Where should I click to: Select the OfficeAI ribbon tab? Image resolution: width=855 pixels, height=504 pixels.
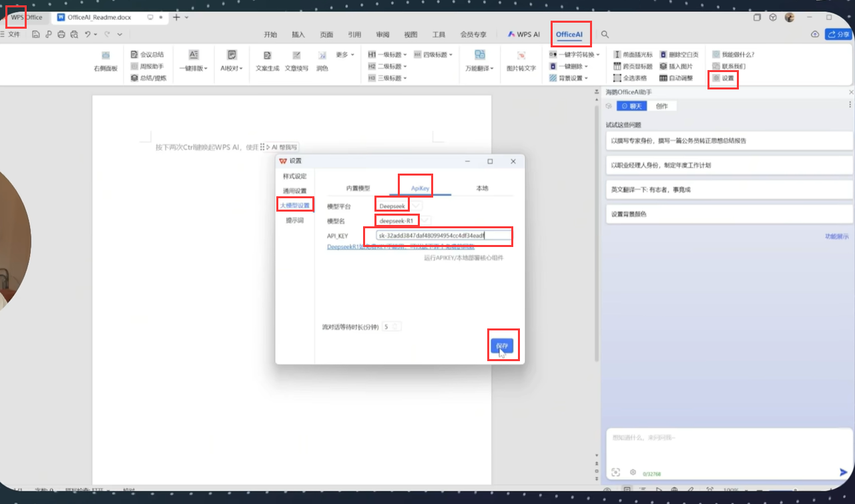tap(569, 34)
